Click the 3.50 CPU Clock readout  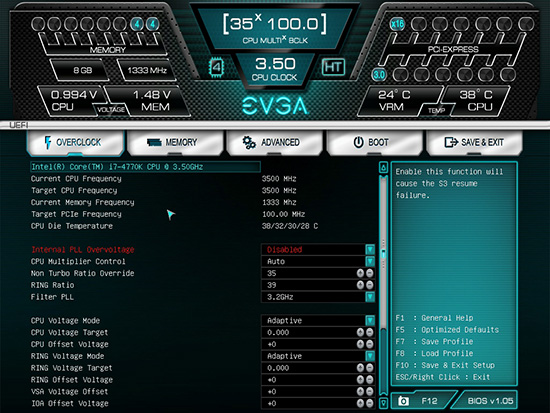point(275,68)
